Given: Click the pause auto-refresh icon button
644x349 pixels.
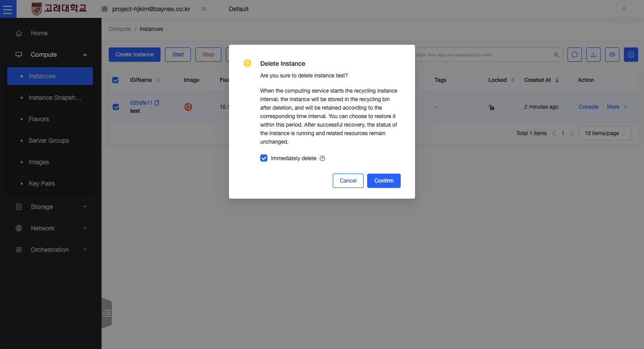Looking at the screenshot, I should tap(631, 55).
